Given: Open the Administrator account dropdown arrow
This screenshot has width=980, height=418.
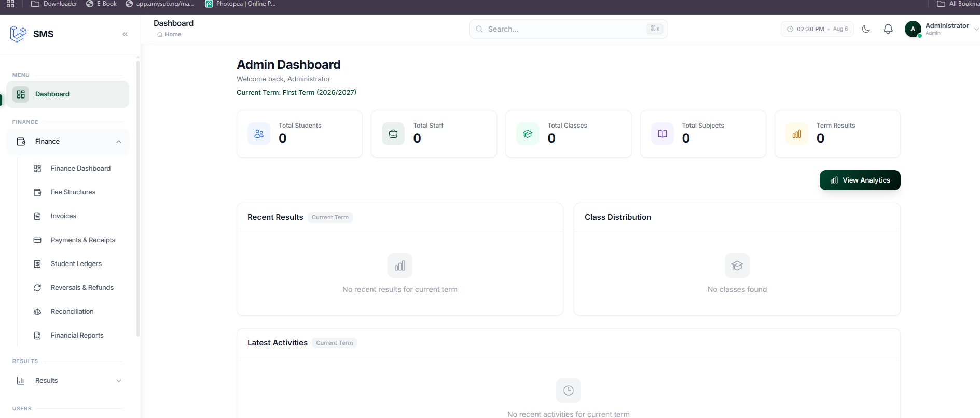Looking at the screenshot, I should (976, 29).
